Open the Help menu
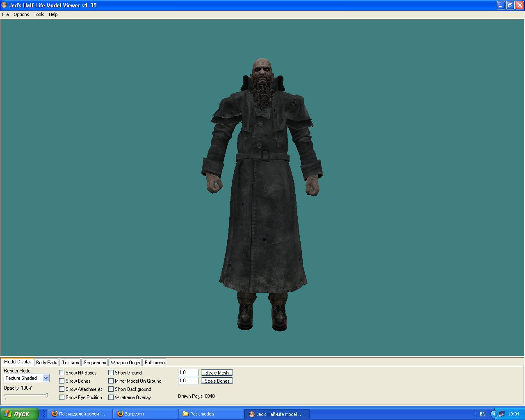This screenshot has width=525, height=420. coord(53,14)
